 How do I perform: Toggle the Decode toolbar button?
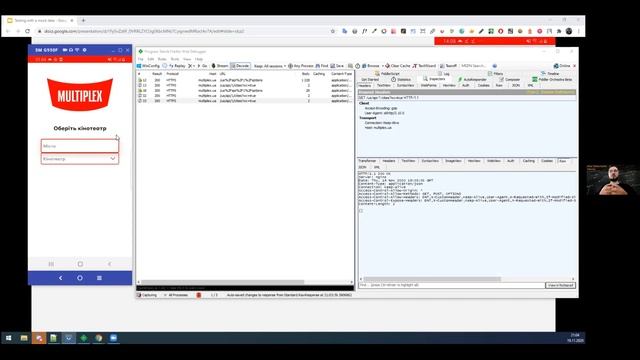(240, 66)
